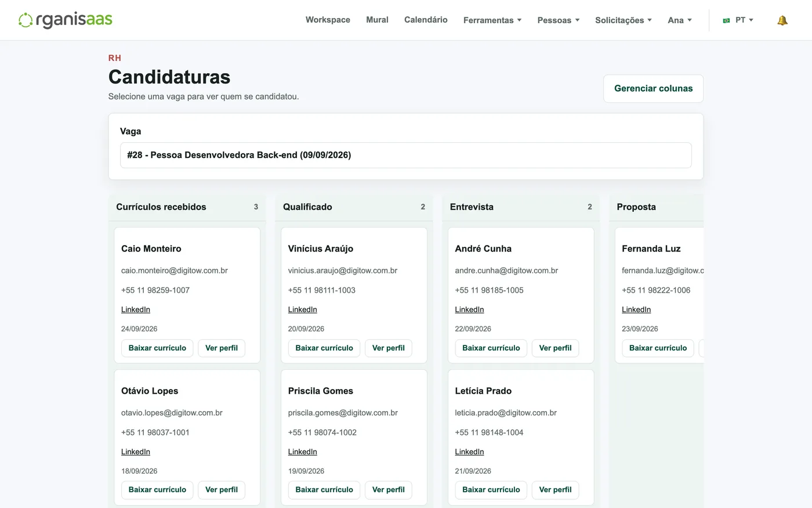This screenshot has width=812, height=508.
Task: Click the Entrevista column header
Action: (521, 207)
